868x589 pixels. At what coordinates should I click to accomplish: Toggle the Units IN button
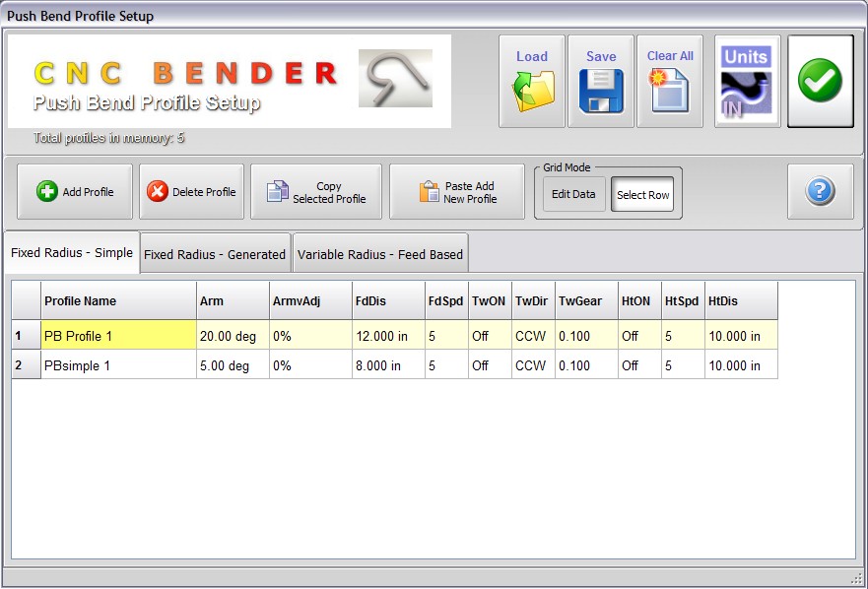pos(747,82)
